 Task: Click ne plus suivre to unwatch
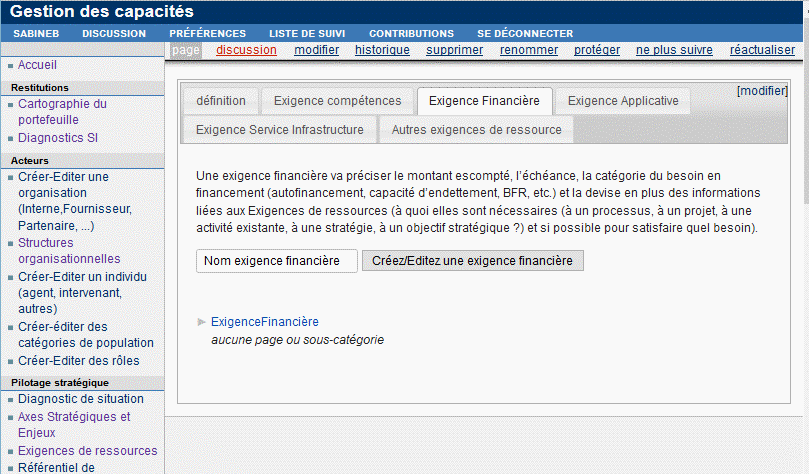[674, 50]
